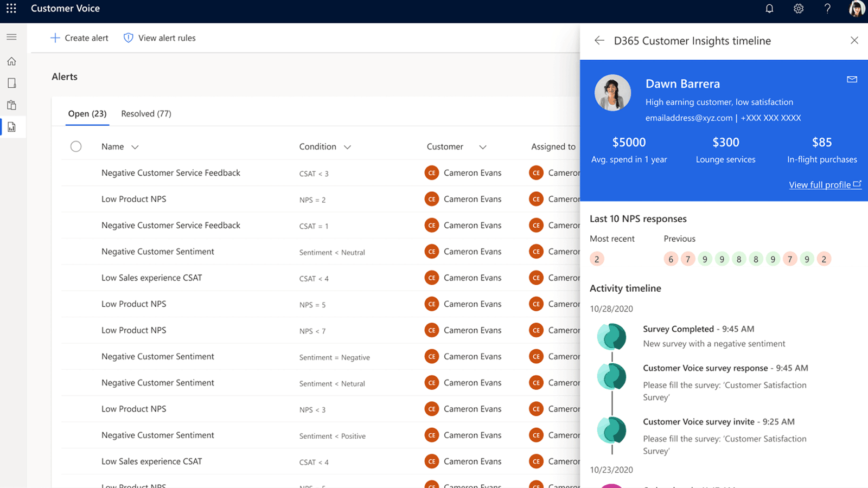Open the Negative Customer Service Feedback alert with CSAT = 1

pos(170,226)
